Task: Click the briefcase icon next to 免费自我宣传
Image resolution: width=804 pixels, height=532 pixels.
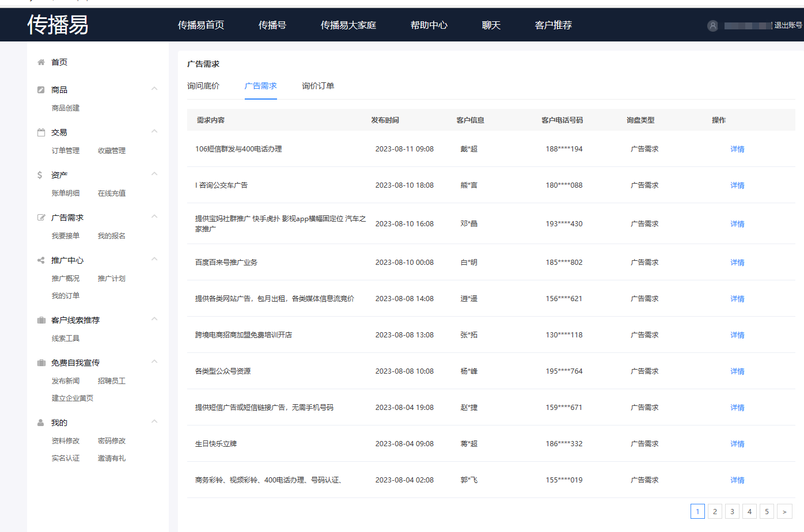Action: (40, 362)
